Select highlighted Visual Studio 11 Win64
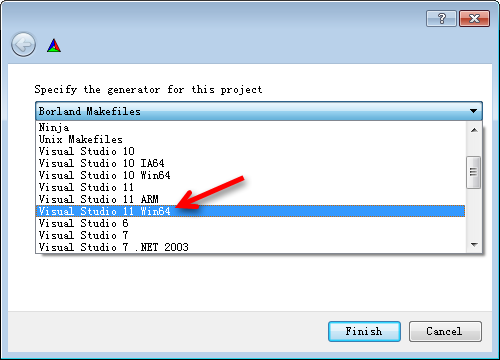 tap(250, 211)
